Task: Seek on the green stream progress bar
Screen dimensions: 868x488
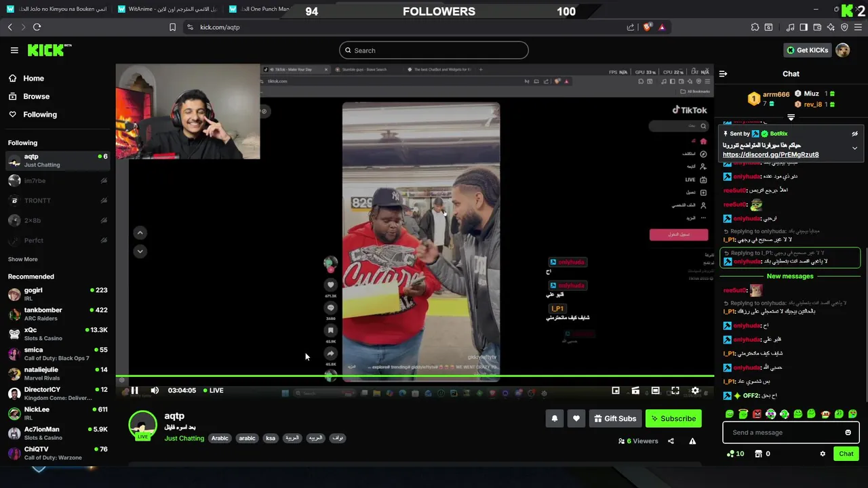Action: pyautogui.click(x=414, y=375)
